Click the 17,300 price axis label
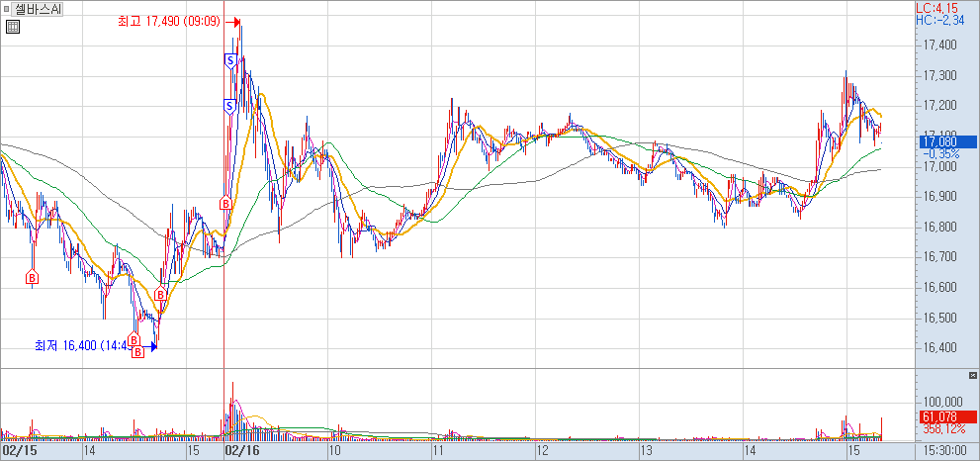 [x=938, y=76]
